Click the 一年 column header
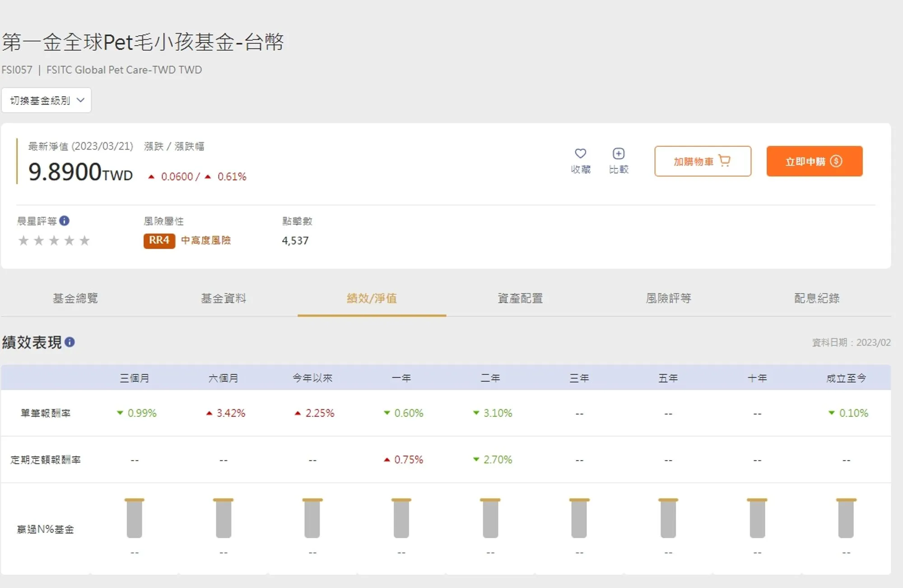The image size is (903, 588). pyautogui.click(x=401, y=378)
